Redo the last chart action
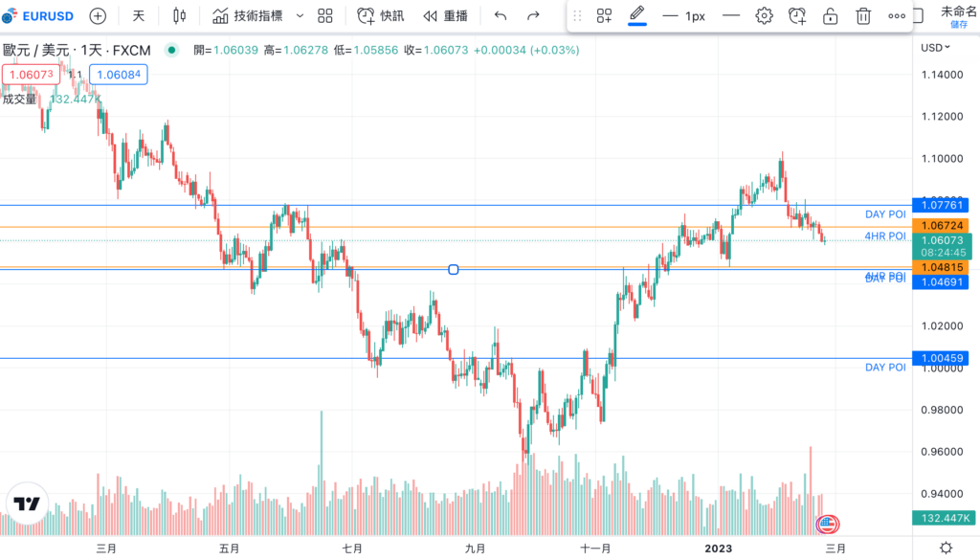Screen dimensions: 980x560 (534, 16)
